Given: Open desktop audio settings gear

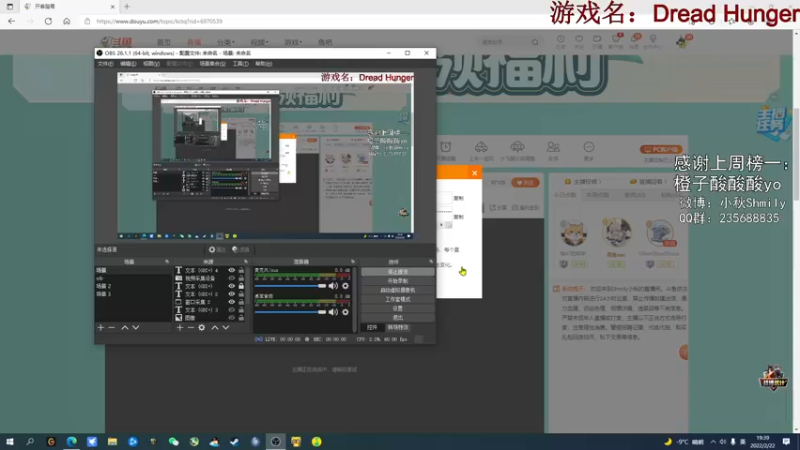Looking at the screenshot, I should (345, 312).
